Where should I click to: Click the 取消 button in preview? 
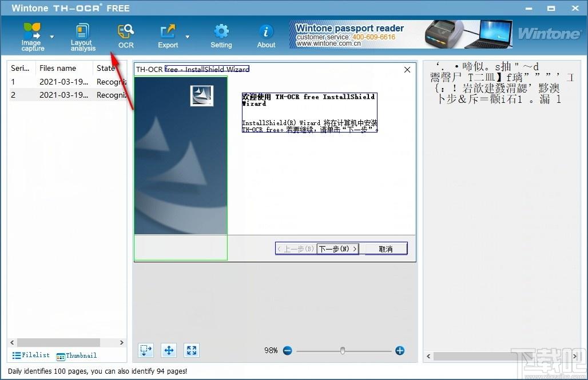pyautogui.click(x=386, y=249)
